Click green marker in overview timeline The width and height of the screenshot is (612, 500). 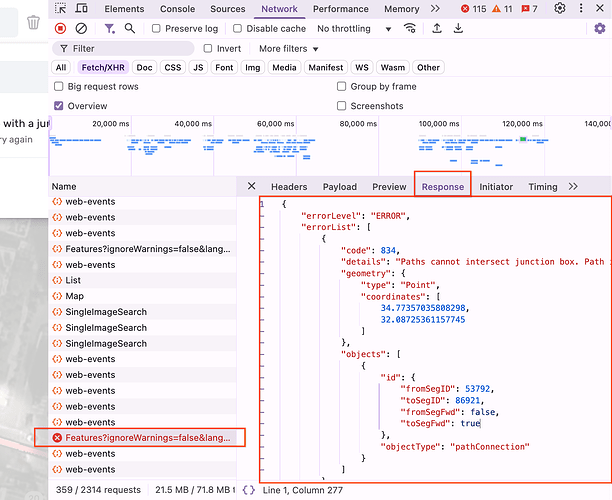tap(523, 139)
